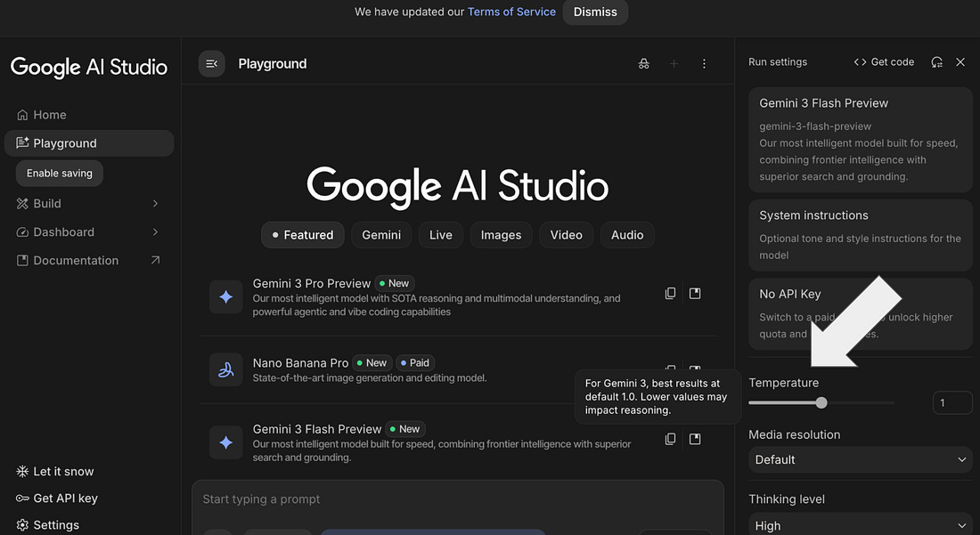This screenshot has height=535, width=980.
Task: Click the Start typing a prompt field
Action: click(x=458, y=499)
